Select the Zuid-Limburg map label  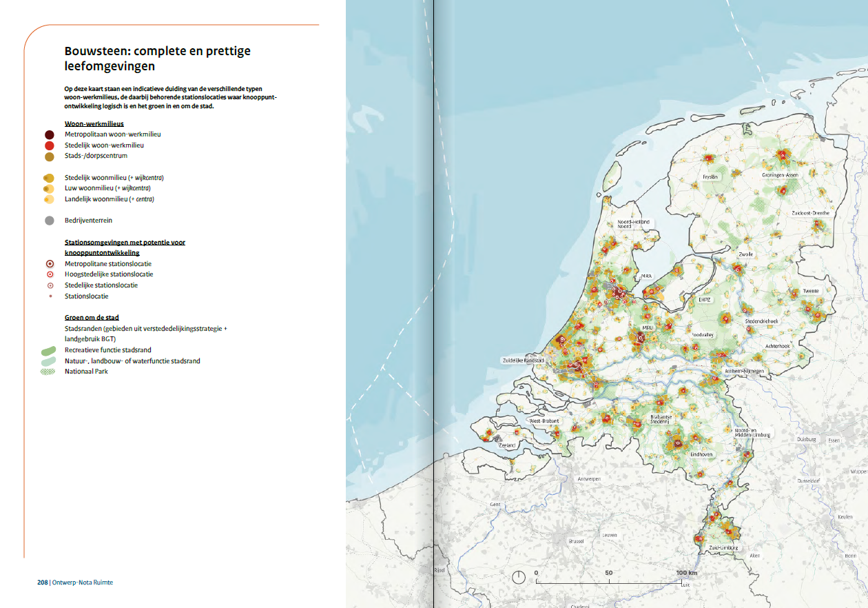(x=723, y=548)
